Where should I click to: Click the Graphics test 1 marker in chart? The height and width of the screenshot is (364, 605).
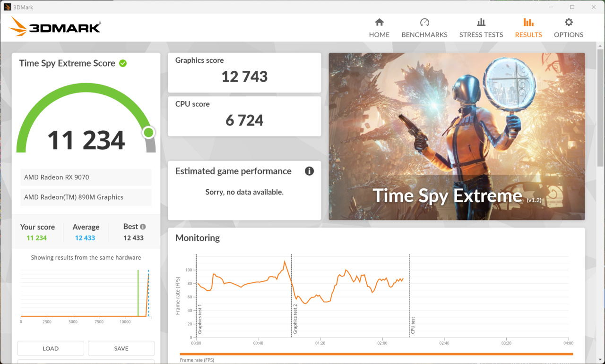[x=200, y=319]
